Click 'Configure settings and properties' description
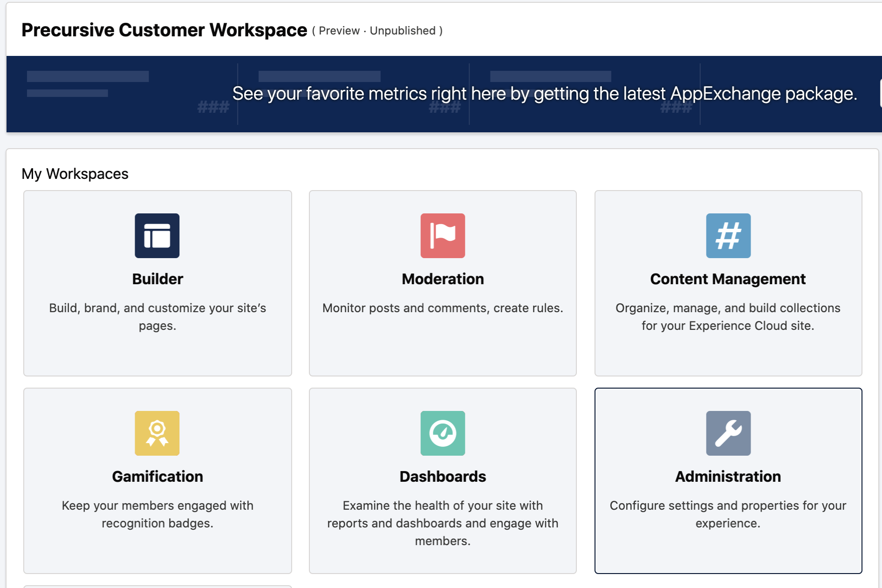Image resolution: width=882 pixels, height=588 pixels. 728,514
